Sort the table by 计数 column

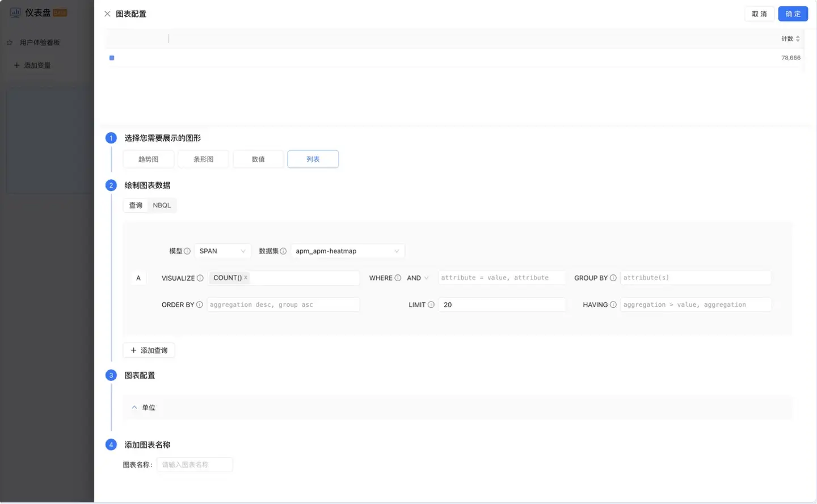pyautogui.click(x=798, y=39)
